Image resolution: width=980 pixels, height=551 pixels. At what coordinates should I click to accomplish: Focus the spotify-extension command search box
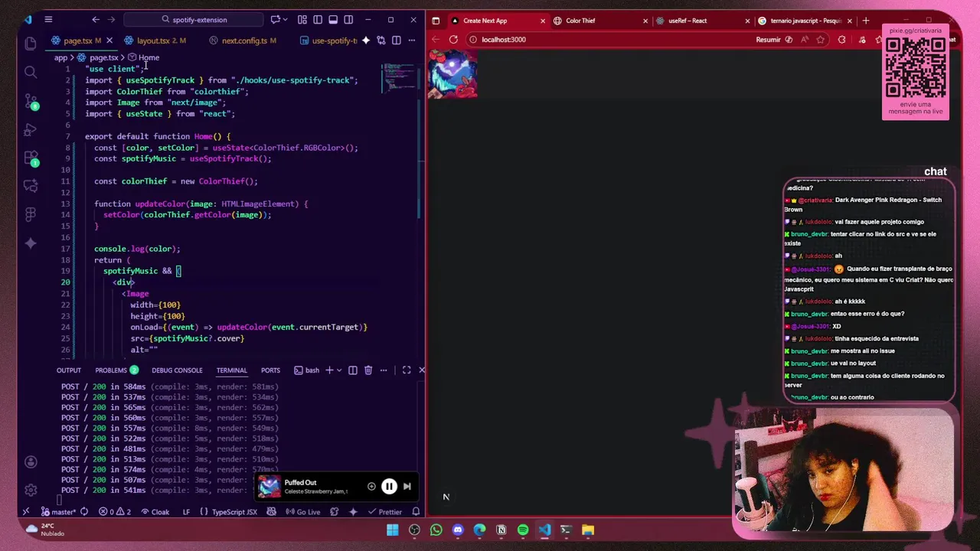(193, 20)
